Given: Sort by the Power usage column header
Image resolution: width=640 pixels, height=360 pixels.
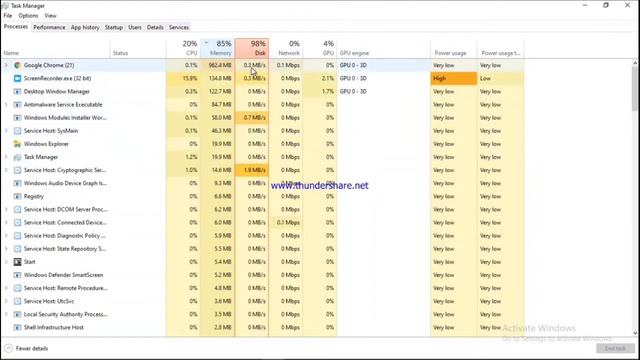Looking at the screenshot, I should pyautogui.click(x=454, y=48).
